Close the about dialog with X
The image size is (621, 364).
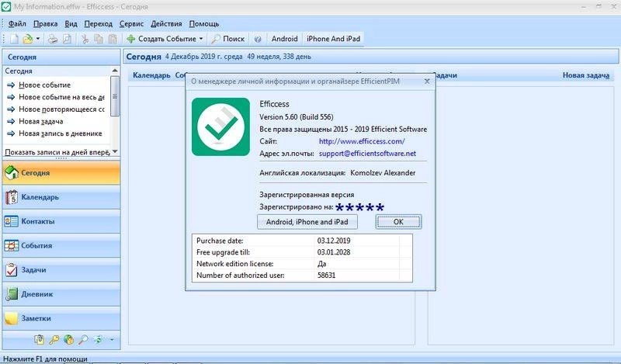(427, 81)
